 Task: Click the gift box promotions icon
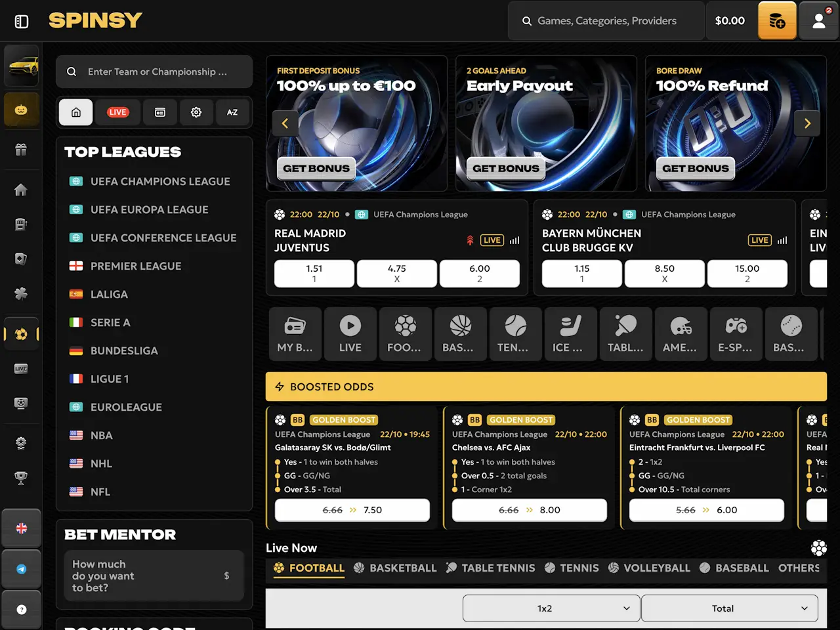coord(21,150)
